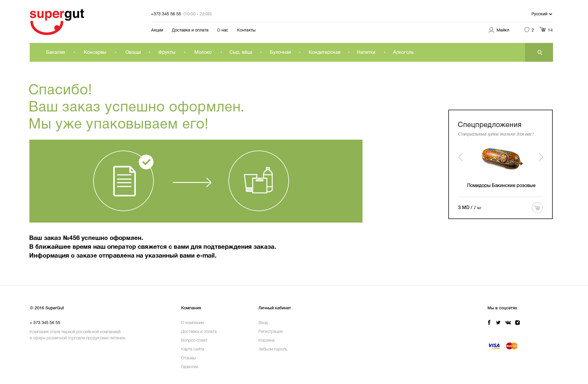
Task: Open О нас page
Action: (223, 30)
